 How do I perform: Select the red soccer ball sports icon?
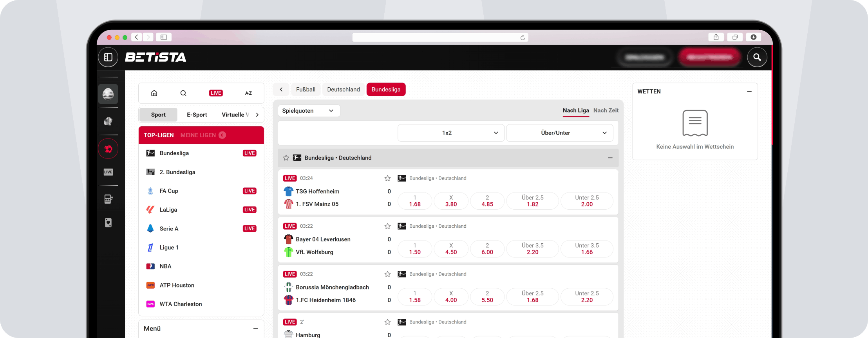(108, 149)
